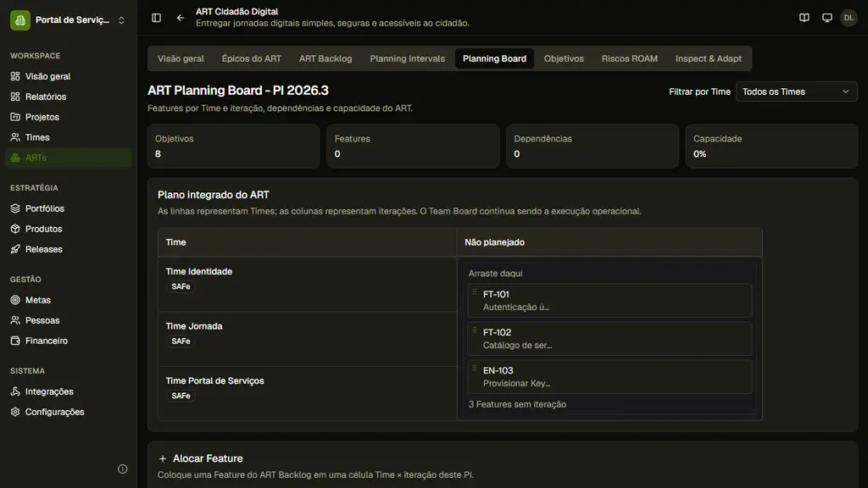Click the Features 0 summary card
Screen dimensions: 868x488
413,146
